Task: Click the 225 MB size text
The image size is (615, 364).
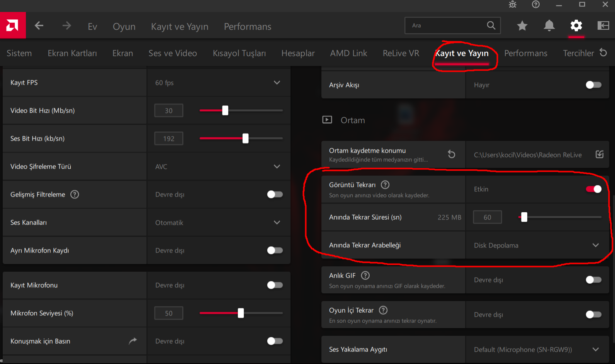Action: point(449,217)
